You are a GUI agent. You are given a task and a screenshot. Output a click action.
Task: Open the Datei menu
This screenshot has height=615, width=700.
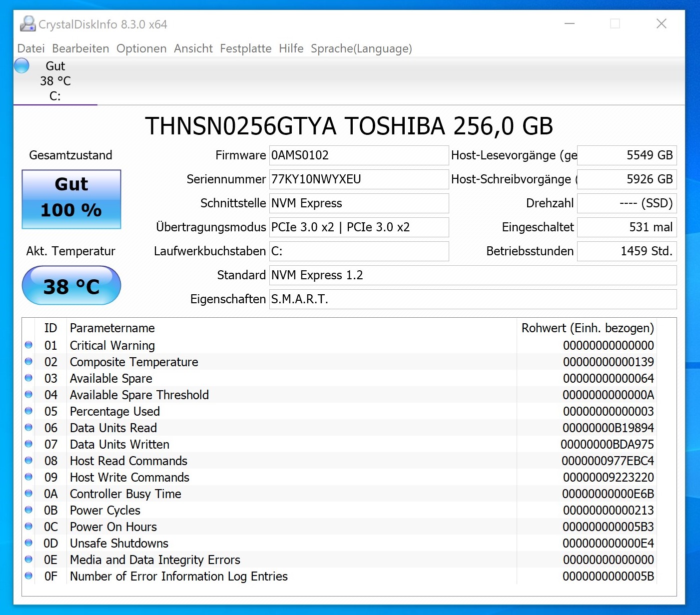tap(31, 48)
